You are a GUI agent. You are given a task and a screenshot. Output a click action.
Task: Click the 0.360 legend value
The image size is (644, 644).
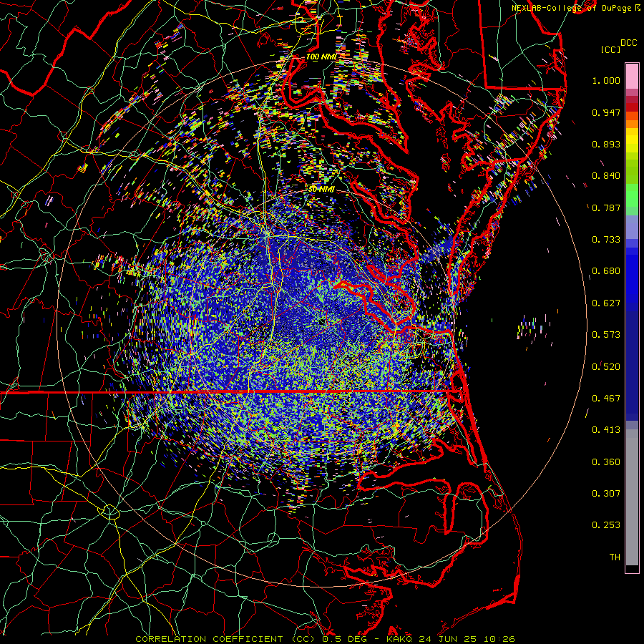tap(606, 462)
